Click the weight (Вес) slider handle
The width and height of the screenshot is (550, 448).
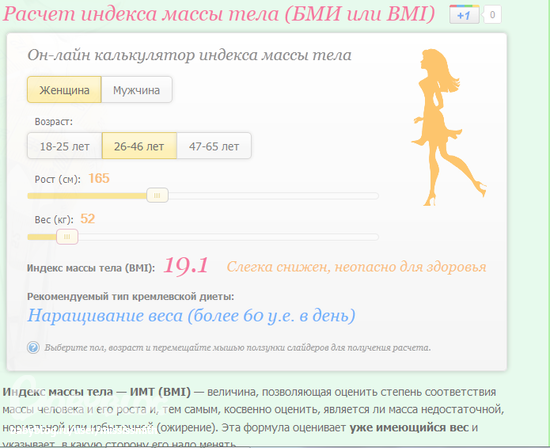pyautogui.click(x=67, y=237)
